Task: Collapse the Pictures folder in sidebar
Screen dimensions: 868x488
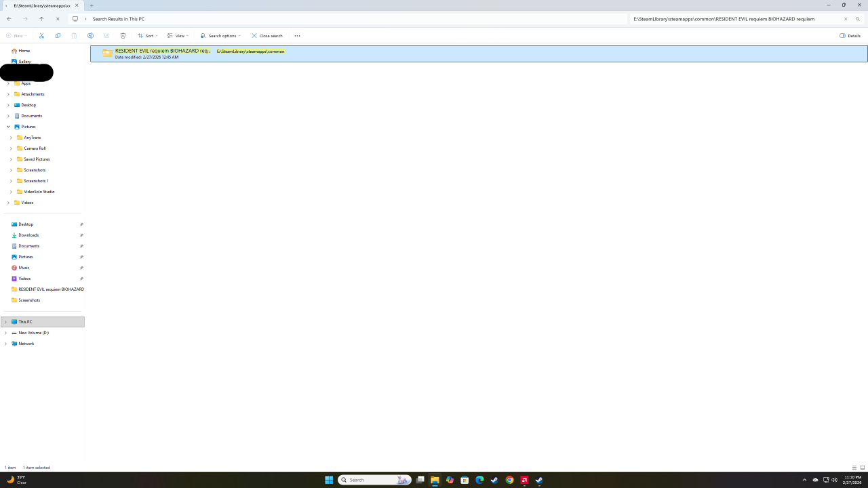Action: [x=8, y=127]
